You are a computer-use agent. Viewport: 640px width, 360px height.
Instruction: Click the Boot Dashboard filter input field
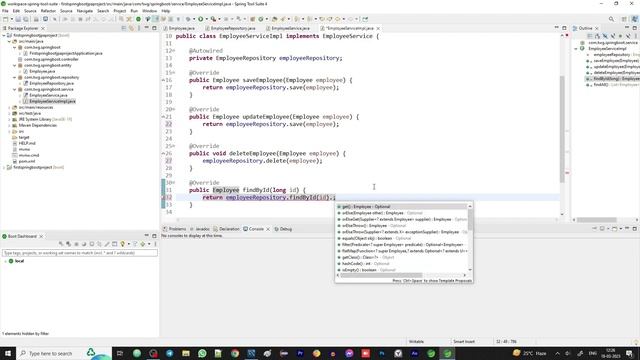[x=80, y=253]
